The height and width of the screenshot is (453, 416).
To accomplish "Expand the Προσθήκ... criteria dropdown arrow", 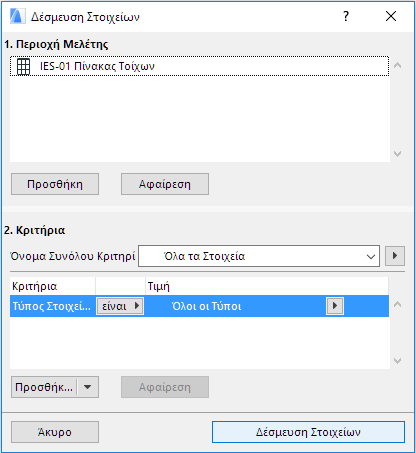I will tap(88, 387).
